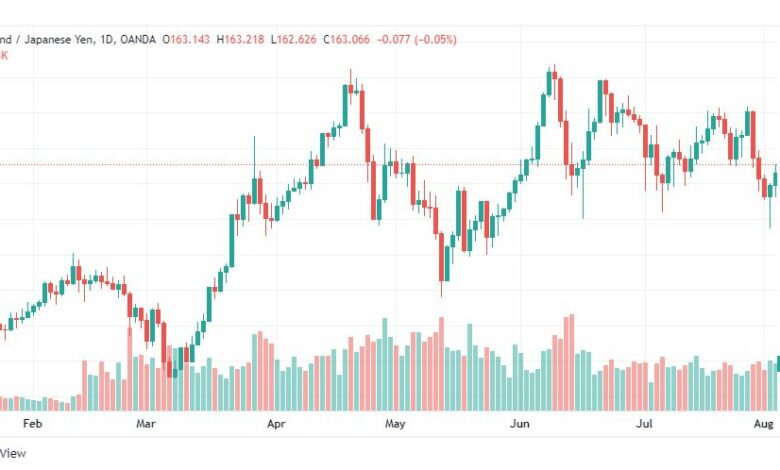The width and height of the screenshot is (780, 470).
Task: Click the Apr label on time axis
Action: click(x=276, y=424)
